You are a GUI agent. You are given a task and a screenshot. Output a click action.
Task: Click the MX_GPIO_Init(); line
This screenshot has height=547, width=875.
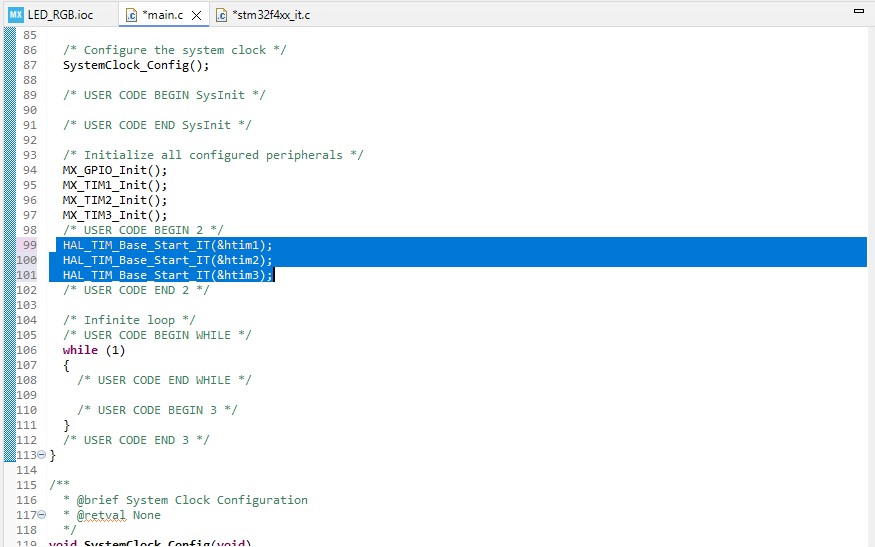pos(114,170)
